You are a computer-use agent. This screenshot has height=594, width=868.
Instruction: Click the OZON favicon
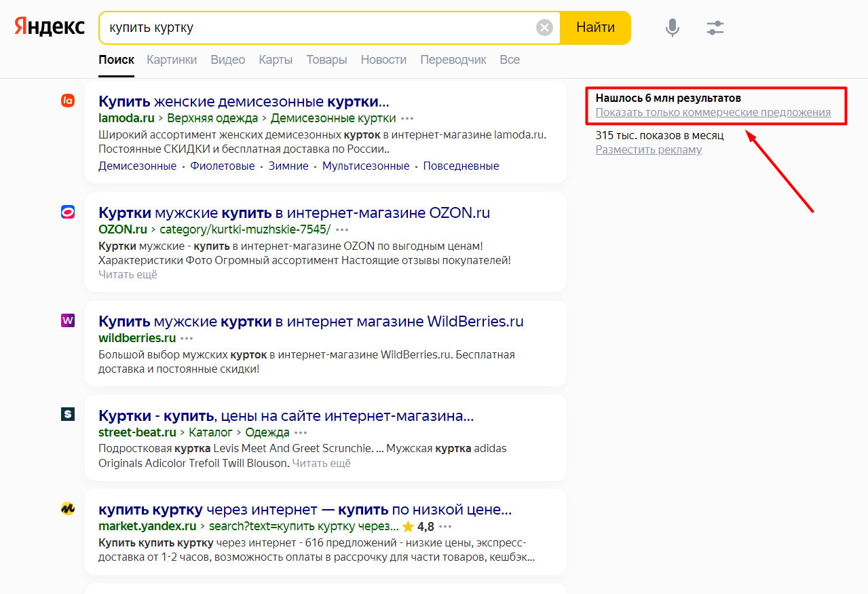pyautogui.click(x=68, y=212)
